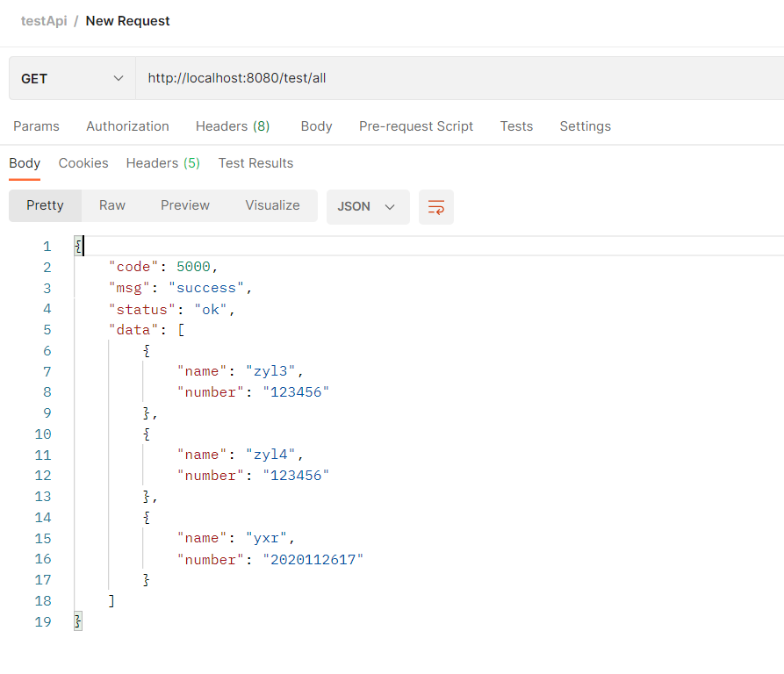Select the Preview view button
Image resolution: width=784 pixels, height=674 pixels.
[x=185, y=205]
